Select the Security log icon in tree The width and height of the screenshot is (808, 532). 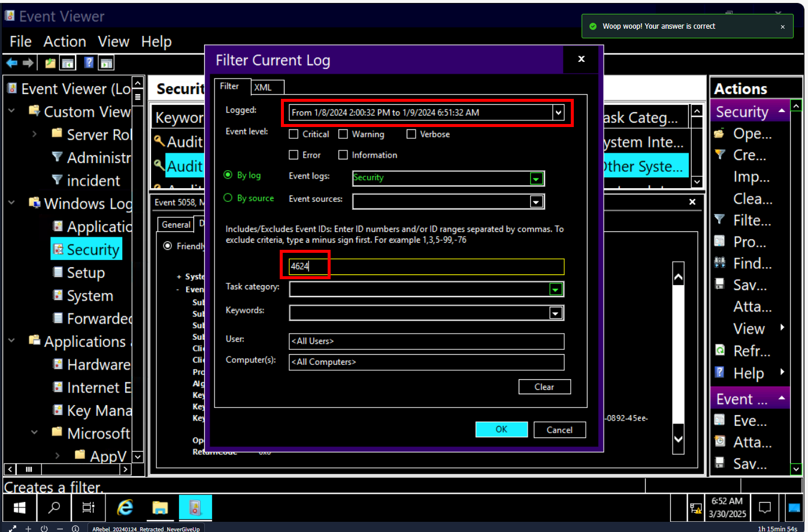click(58, 250)
